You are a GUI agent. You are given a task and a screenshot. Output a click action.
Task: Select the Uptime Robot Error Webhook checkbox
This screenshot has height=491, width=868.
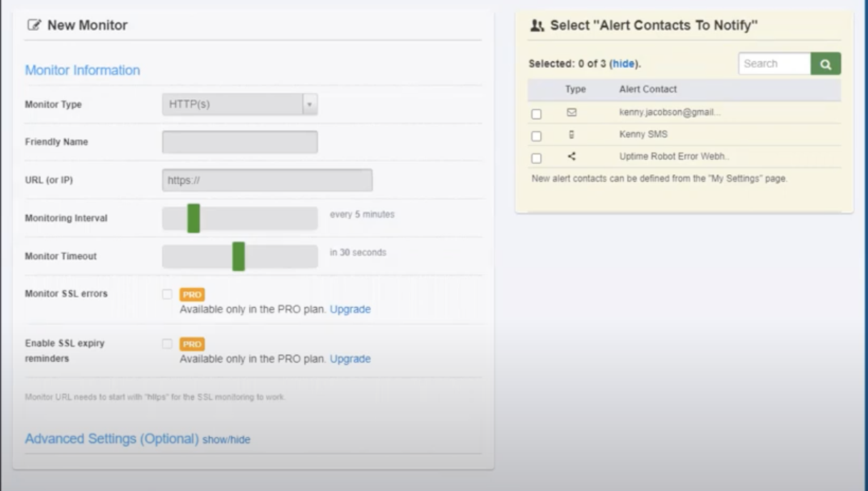(x=537, y=158)
